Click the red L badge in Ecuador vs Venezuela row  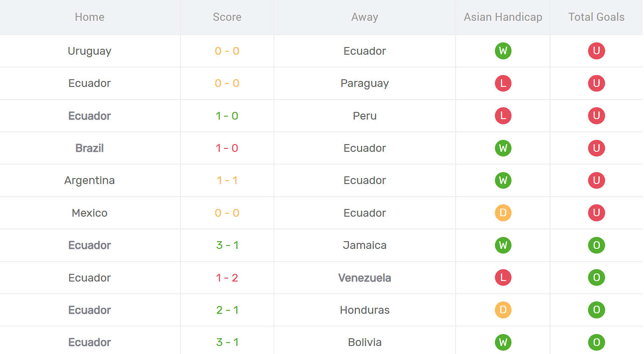pyautogui.click(x=503, y=278)
